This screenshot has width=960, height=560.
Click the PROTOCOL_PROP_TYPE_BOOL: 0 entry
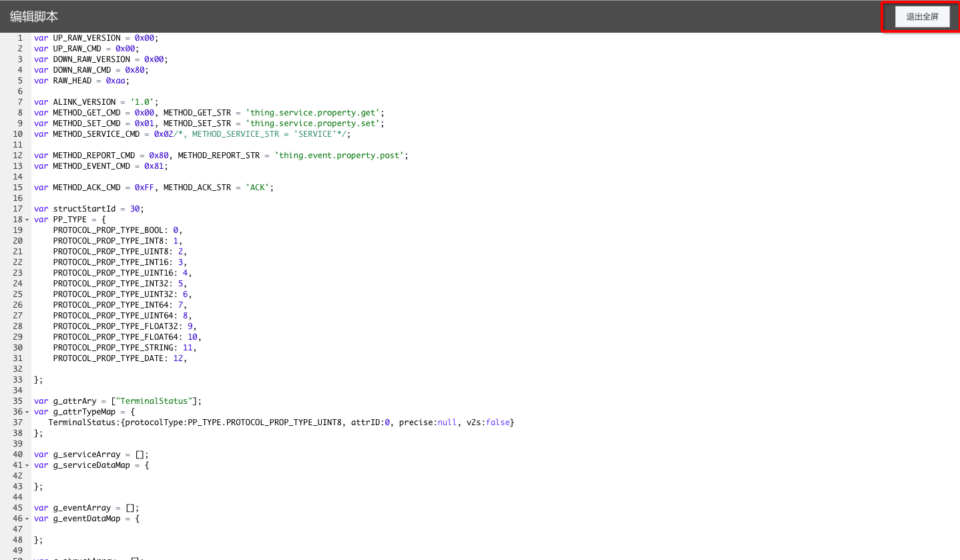coord(118,230)
